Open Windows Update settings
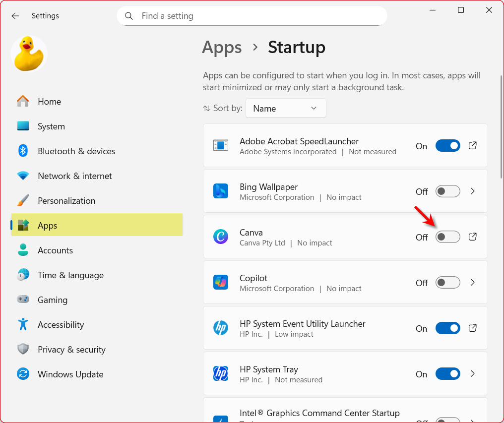This screenshot has height=423, width=504. pyautogui.click(x=97, y=374)
